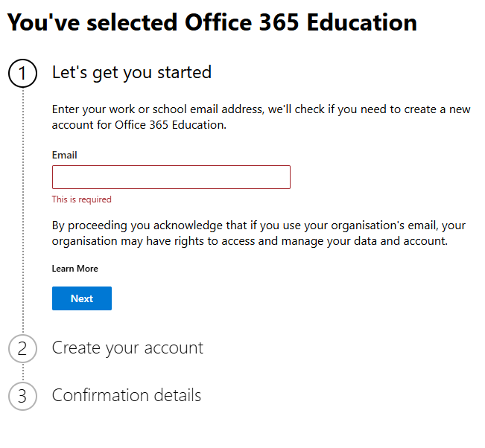The image size is (485, 448).
Task: Expand the "Confirmation details" step
Action: [x=126, y=395]
